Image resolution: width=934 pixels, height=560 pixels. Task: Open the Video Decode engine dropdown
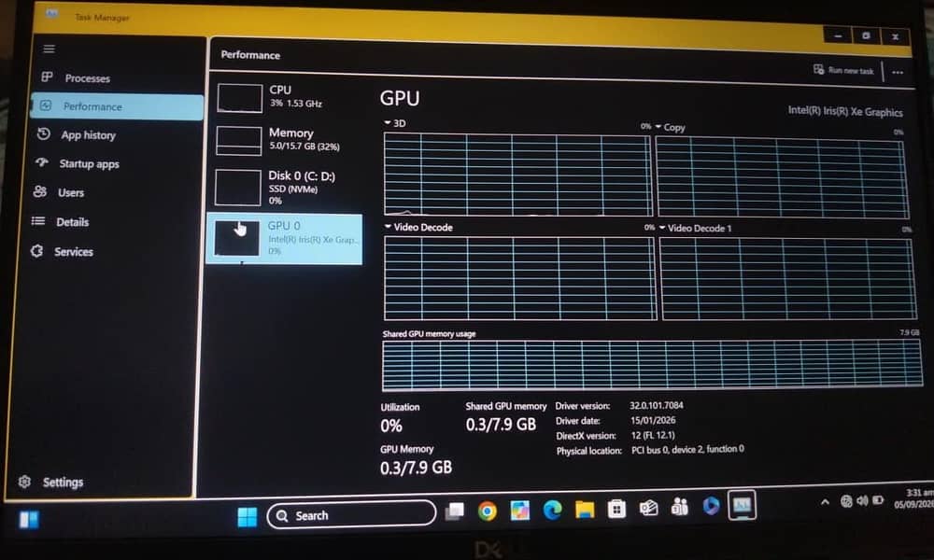(418, 228)
